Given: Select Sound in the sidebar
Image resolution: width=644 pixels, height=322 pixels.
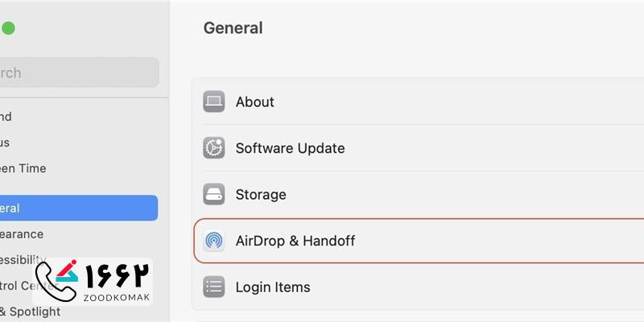Looking at the screenshot, I should click(6, 117).
